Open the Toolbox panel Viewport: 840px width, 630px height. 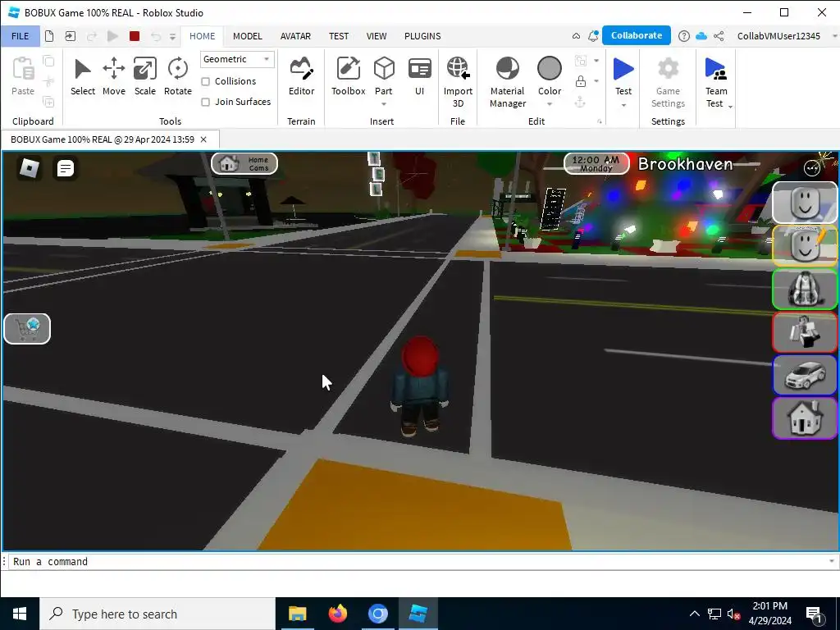pyautogui.click(x=348, y=77)
